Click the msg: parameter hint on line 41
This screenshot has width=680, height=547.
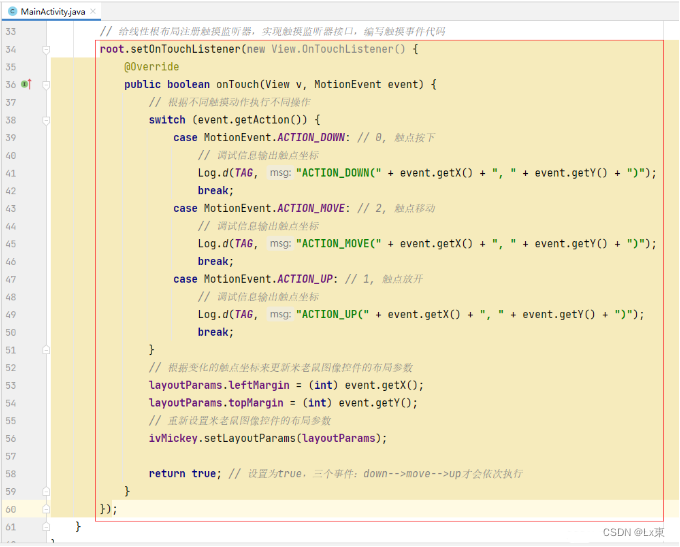(280, 173)
